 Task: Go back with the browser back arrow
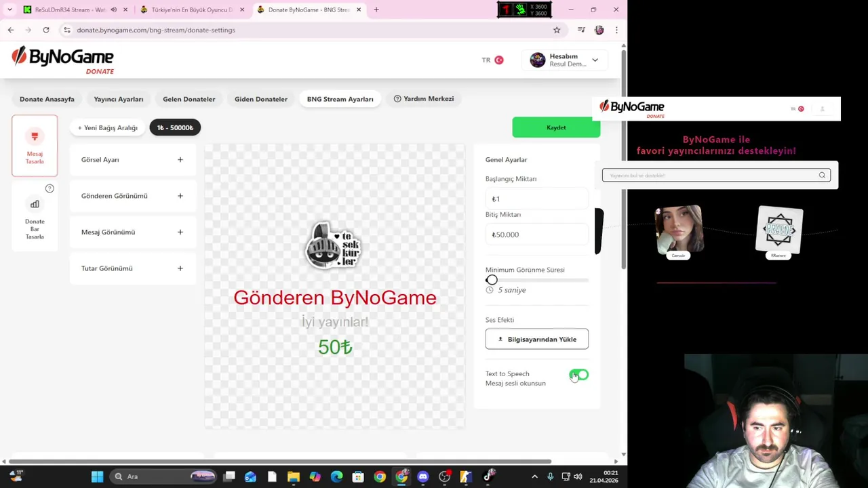11,30
